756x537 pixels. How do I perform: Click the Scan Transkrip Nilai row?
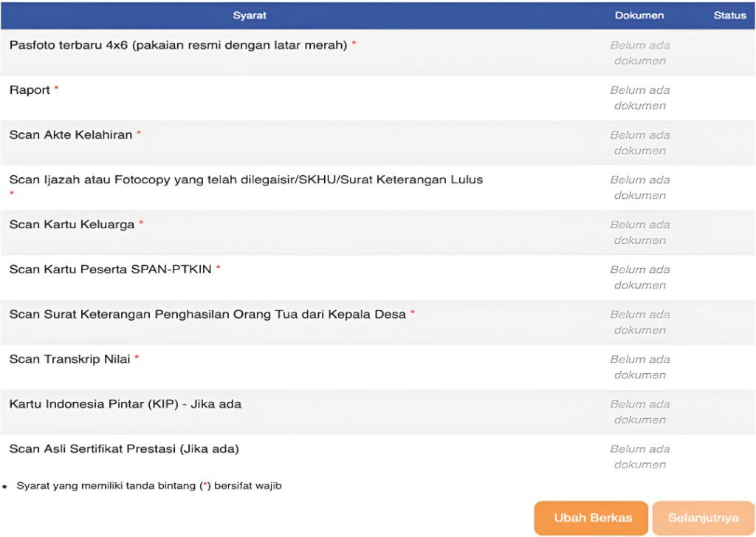[x=69, y=360]
